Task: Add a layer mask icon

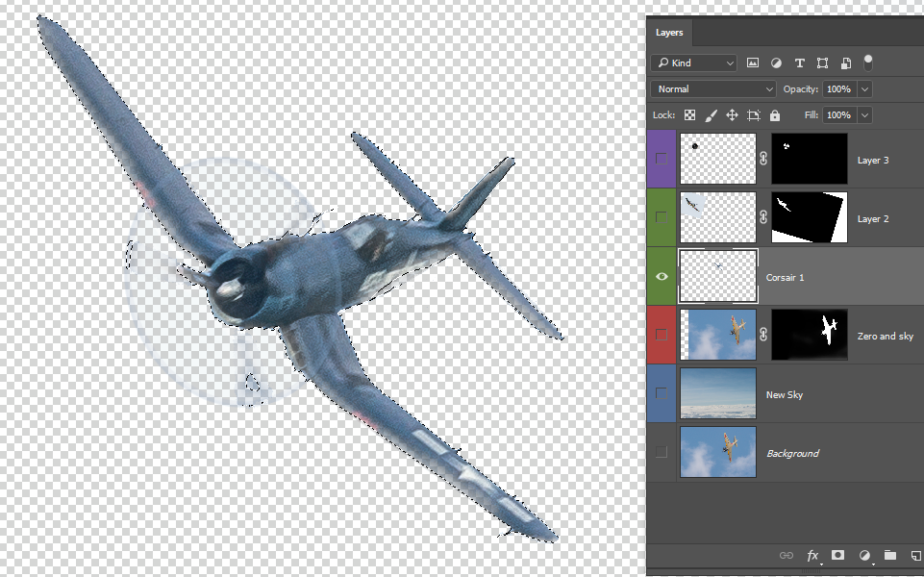Action: click(x=837, y=555)
